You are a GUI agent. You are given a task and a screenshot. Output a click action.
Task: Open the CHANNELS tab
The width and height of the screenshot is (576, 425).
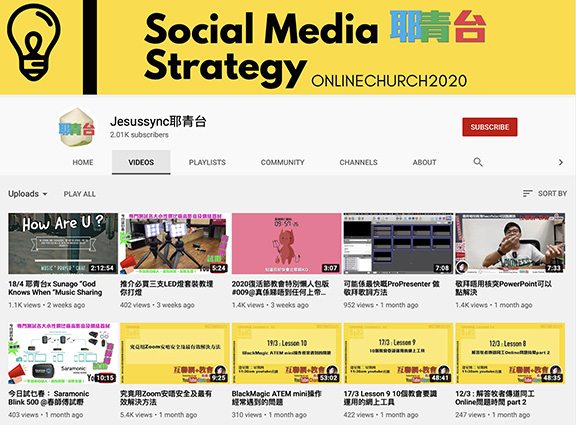pos(358,162)
